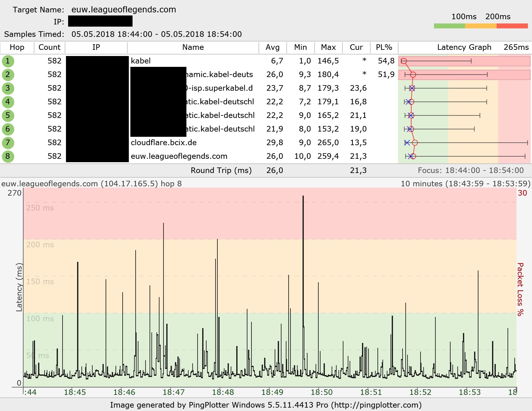532x411 pixels.
Task: Click the 54,8 packet loss value
Action: point(386,61)
